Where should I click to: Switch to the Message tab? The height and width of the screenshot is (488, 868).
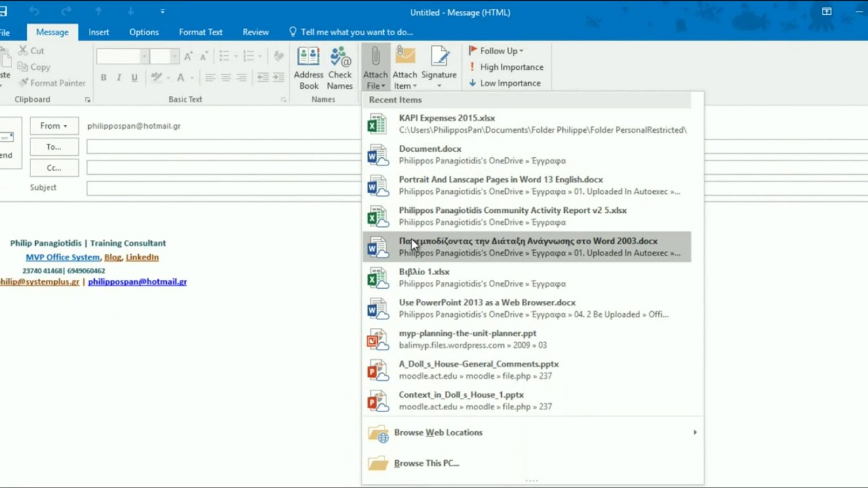pos(52,32)
